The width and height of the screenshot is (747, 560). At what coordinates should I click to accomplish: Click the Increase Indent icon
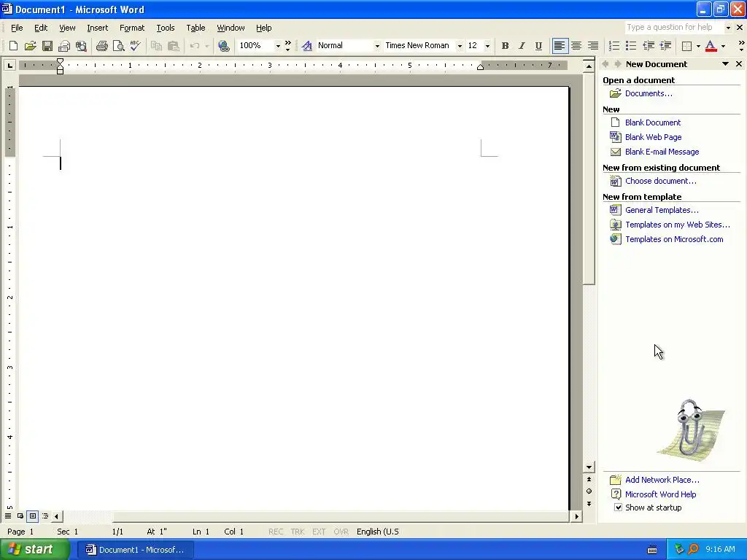[665, 46]
